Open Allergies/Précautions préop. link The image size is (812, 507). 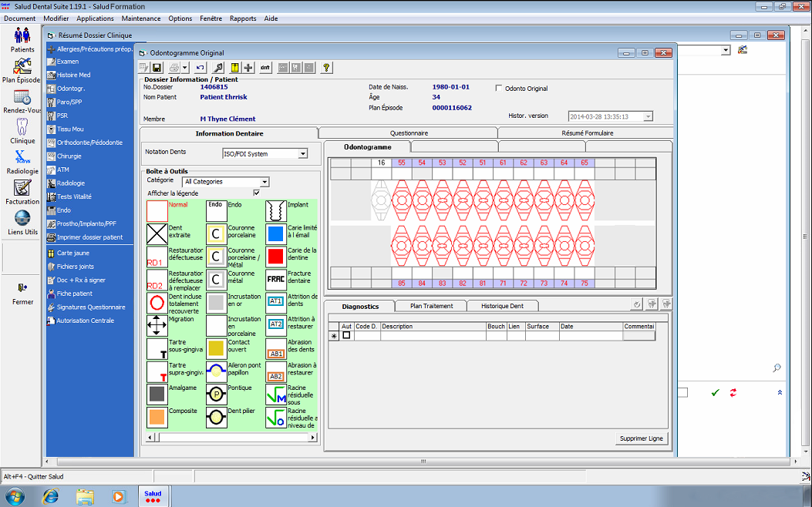coord(90,49)
